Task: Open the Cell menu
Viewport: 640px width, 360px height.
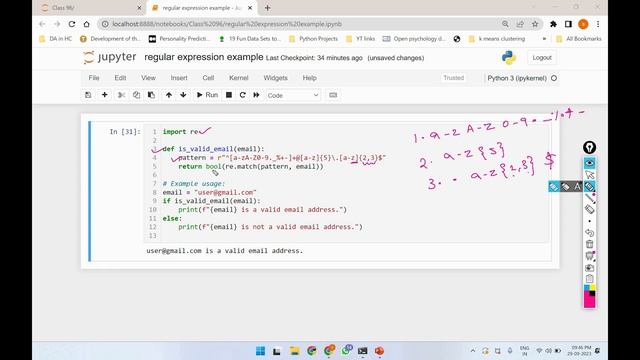Action: point(208,78)
